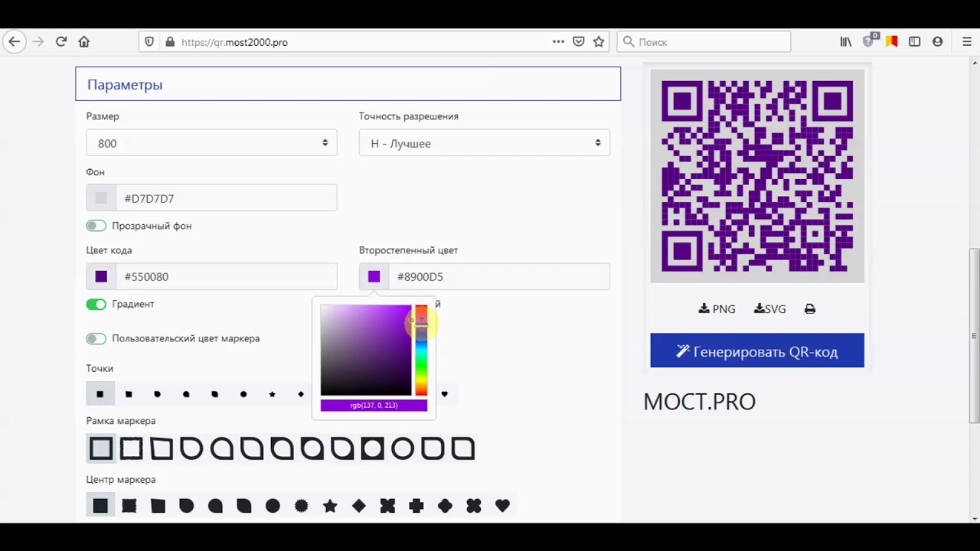980x551 pixels.
Task: Click the rgb(137, 0, 213) value bar
Action: point(374,406)
